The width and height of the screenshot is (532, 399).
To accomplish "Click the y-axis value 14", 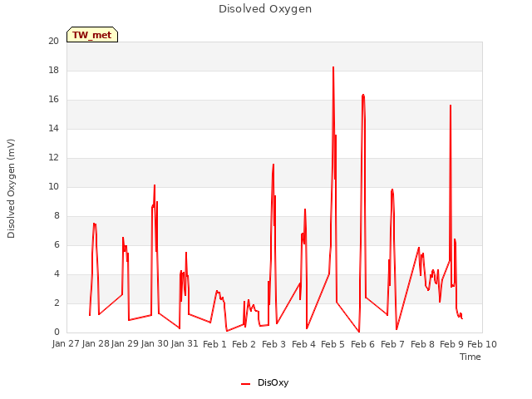I will pos(53,129).
